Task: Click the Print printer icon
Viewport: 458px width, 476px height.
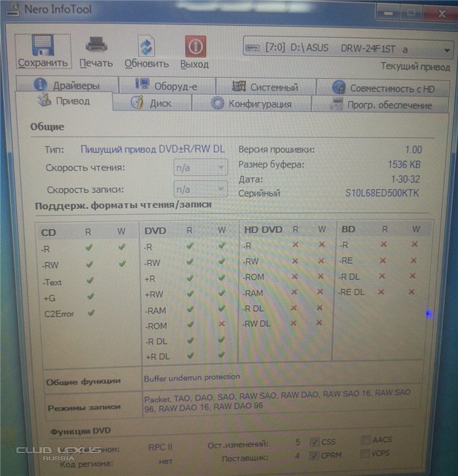Action: [x=96, y=45]
